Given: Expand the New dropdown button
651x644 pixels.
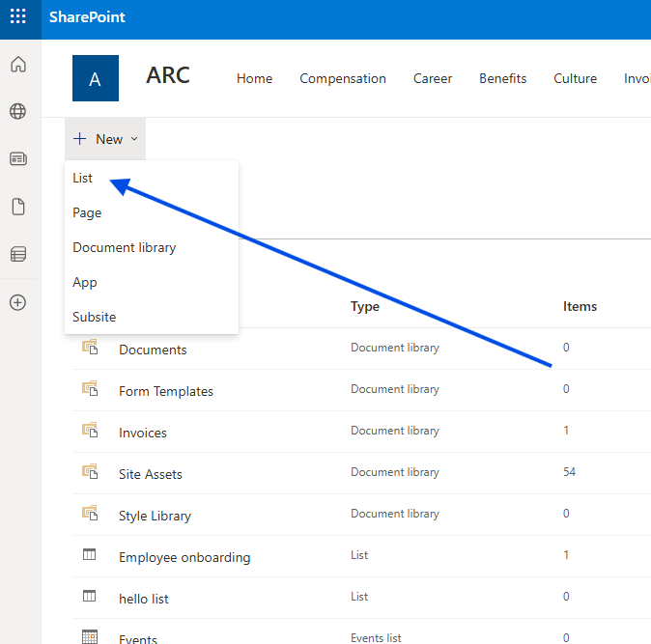Looking at the screenshot, I should [x=105, y=139].
